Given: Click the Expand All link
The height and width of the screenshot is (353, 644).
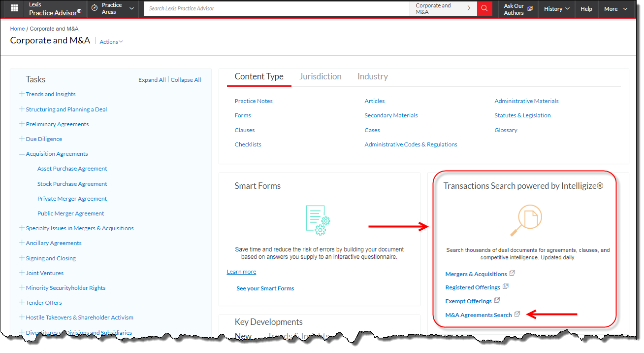Looking at the screenshot, I should (x=152, y=80).
